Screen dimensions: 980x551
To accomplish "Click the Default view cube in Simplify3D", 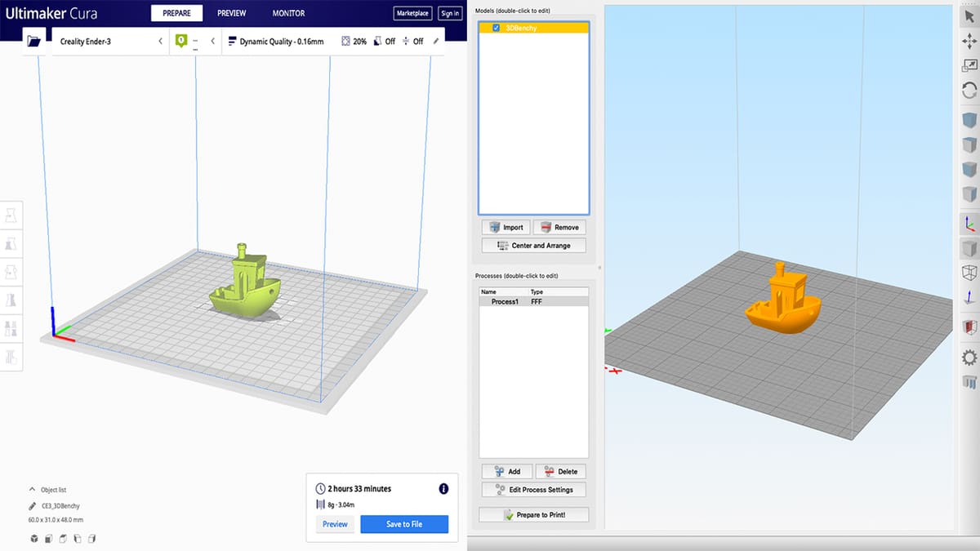I will click(969, 120).
